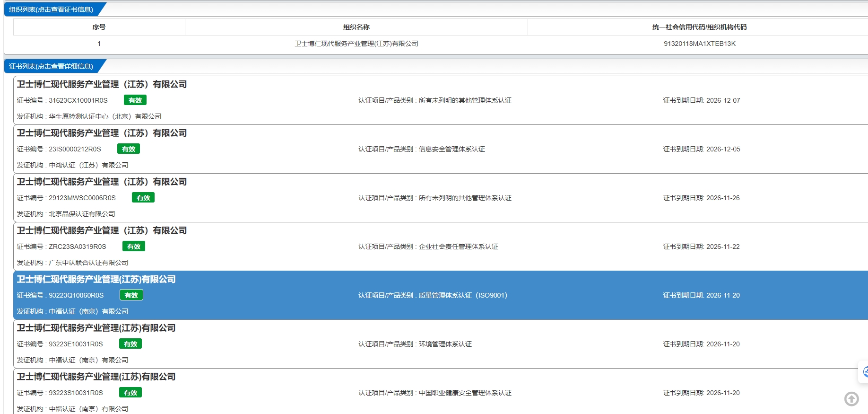The image size is (868, 414).
Task: Click expiry date 2026-12-07
Action: [723, 100]
